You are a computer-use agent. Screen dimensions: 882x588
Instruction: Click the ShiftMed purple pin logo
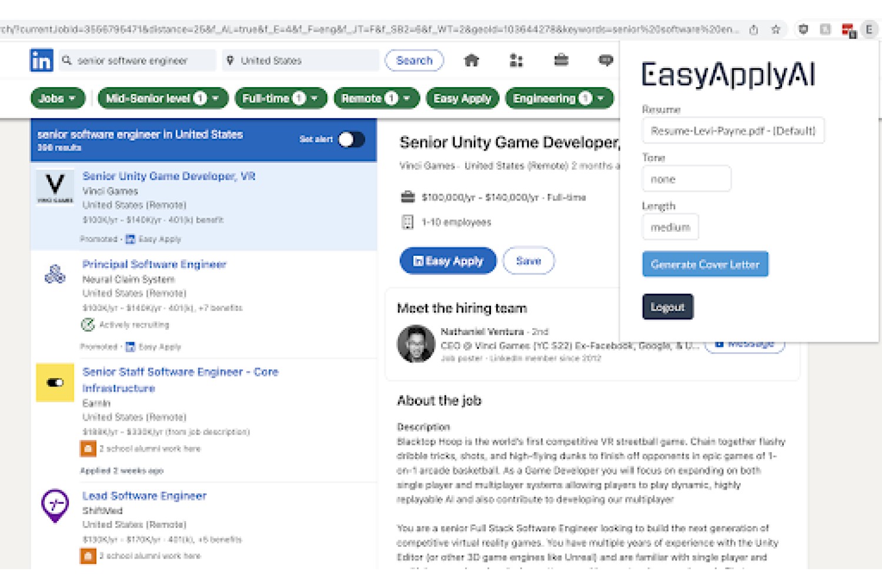(55, 506)
